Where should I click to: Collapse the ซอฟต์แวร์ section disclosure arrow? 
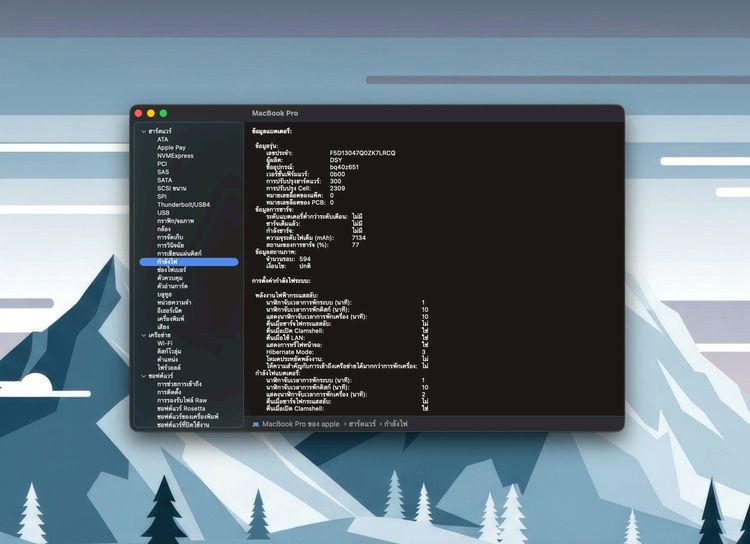click(x=143, y=375)
